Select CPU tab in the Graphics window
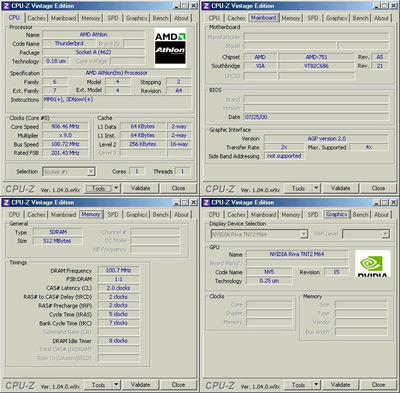The width and height of the screenshot is (400, 393). point(214,215)
